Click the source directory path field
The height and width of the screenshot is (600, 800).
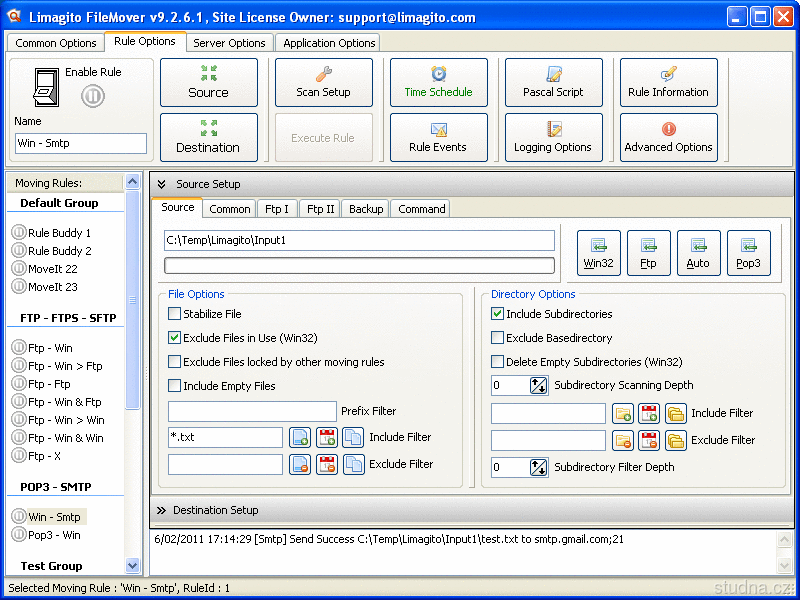click(x=359, y=240)
